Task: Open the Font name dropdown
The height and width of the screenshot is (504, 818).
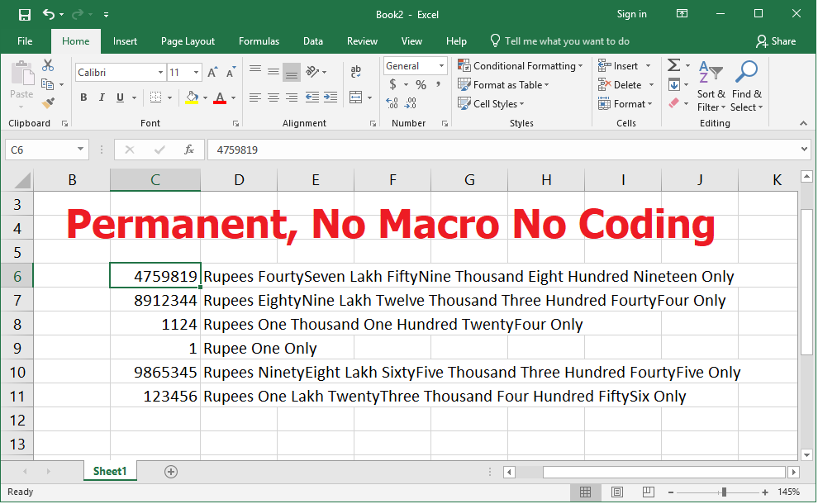Action: tap(161, 72)
